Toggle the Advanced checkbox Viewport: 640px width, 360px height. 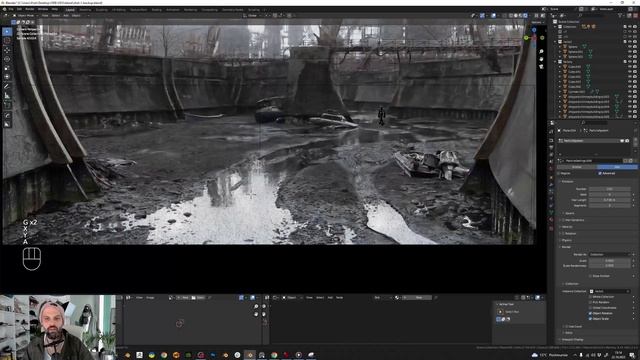click(x=600, y=173)
